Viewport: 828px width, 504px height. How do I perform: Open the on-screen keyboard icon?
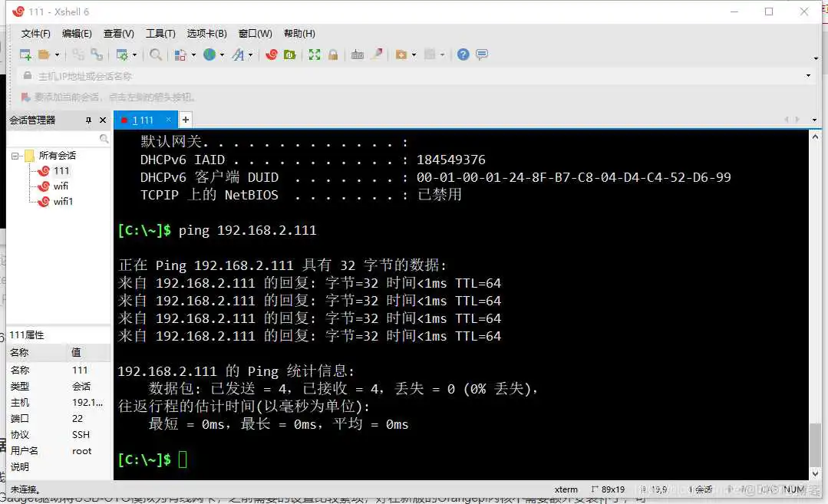point(357,54)
